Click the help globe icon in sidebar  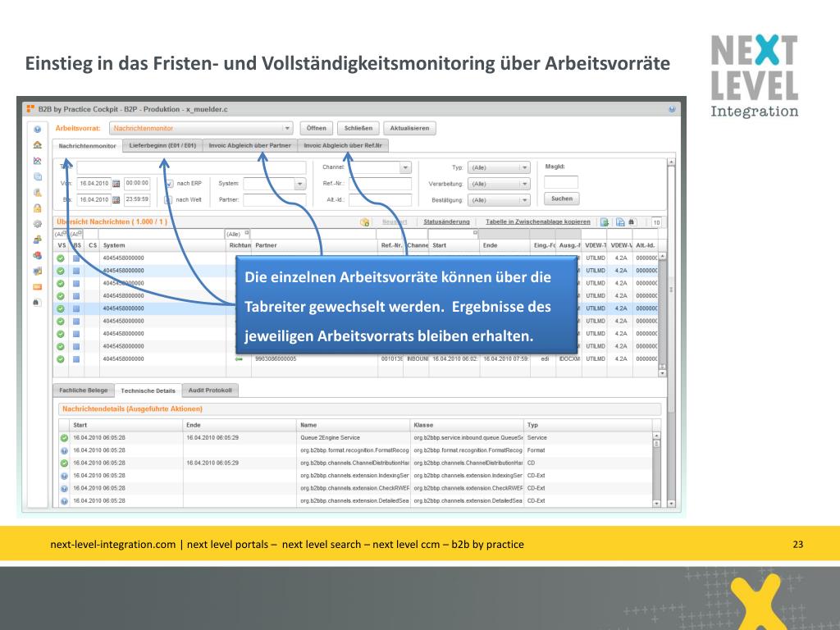pyautogui.click(x=38, y=129)
